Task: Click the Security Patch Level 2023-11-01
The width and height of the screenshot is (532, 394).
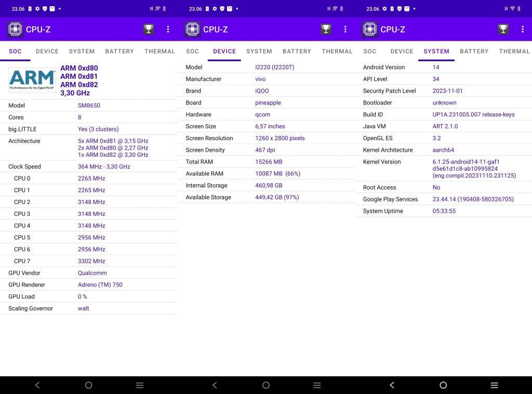Action: click(x=447, y=91)
